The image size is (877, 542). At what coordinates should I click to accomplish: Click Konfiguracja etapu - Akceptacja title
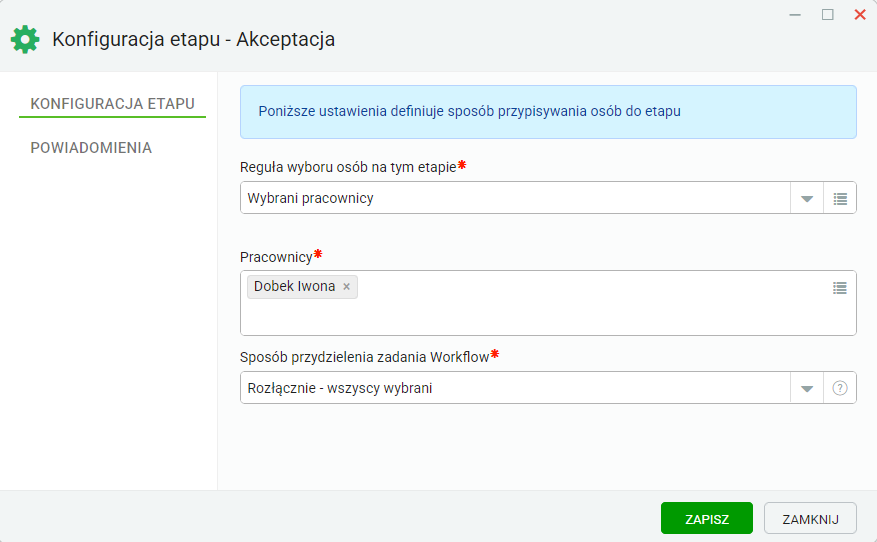click(194, 40)
